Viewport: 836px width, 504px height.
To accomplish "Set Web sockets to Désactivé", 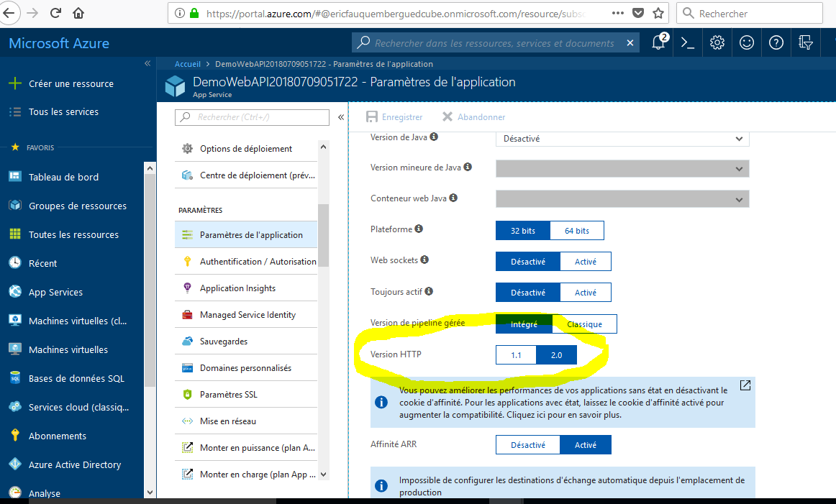I will (528, 262).
